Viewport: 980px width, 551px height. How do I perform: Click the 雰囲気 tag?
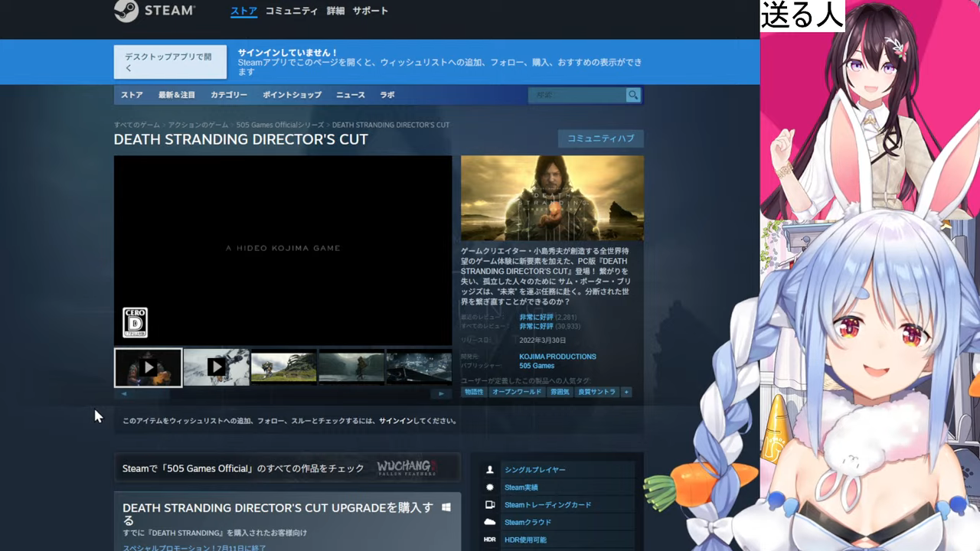click(x=560, y=392)
